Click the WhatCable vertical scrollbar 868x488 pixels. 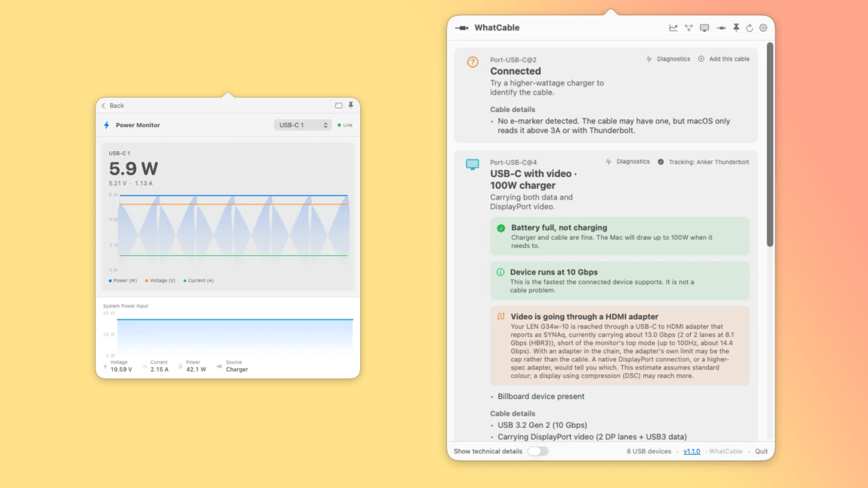770,145
